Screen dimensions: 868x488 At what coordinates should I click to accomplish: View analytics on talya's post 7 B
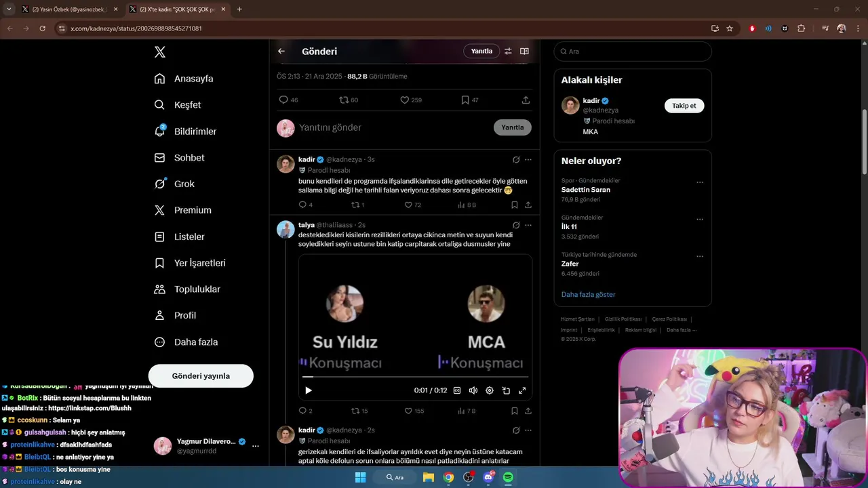467,411
